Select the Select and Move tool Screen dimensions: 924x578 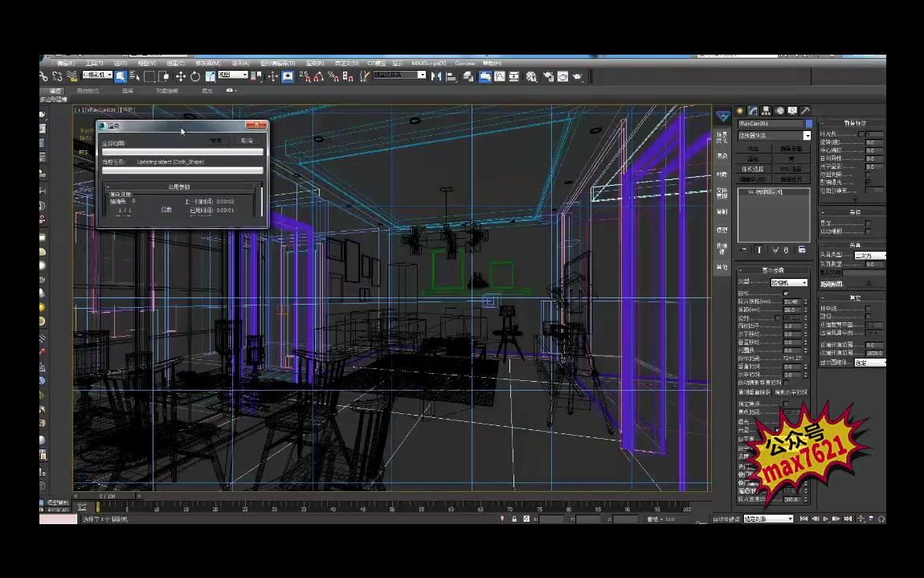pos(181,76)
